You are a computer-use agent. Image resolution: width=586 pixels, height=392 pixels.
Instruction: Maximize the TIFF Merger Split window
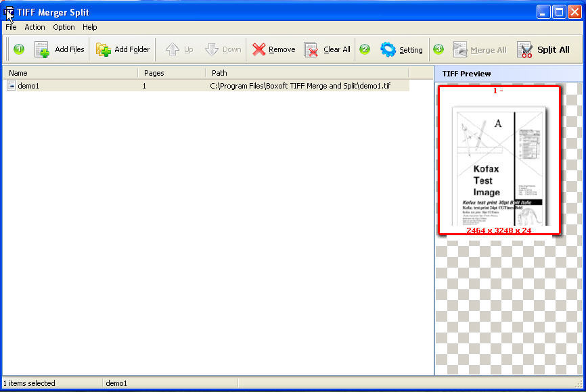coord(559,12)
